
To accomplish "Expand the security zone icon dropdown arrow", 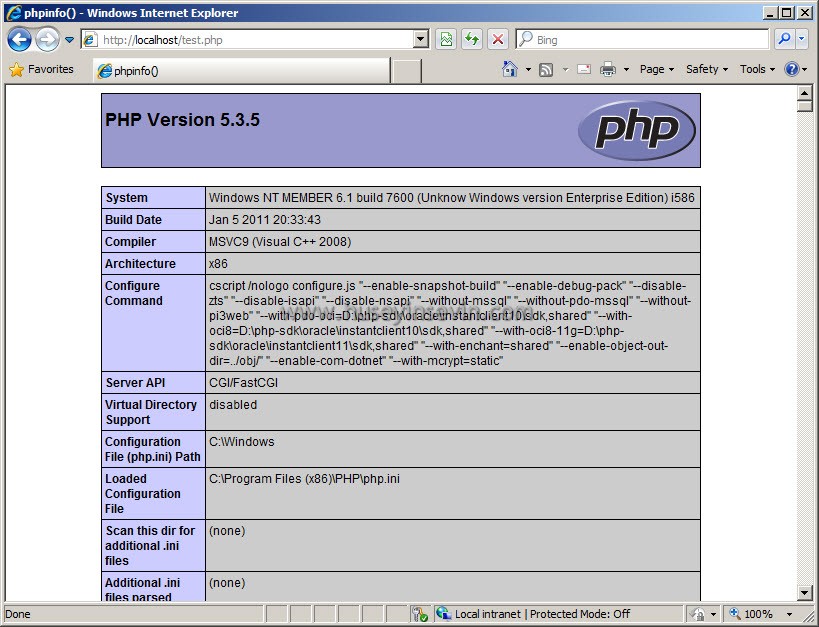I will tap(713, 614).
